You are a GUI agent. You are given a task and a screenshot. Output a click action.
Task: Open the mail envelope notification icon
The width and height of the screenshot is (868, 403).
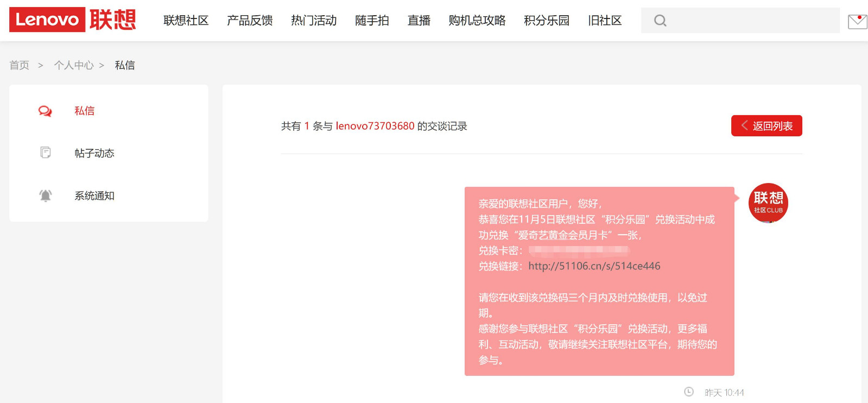[858, 21]
